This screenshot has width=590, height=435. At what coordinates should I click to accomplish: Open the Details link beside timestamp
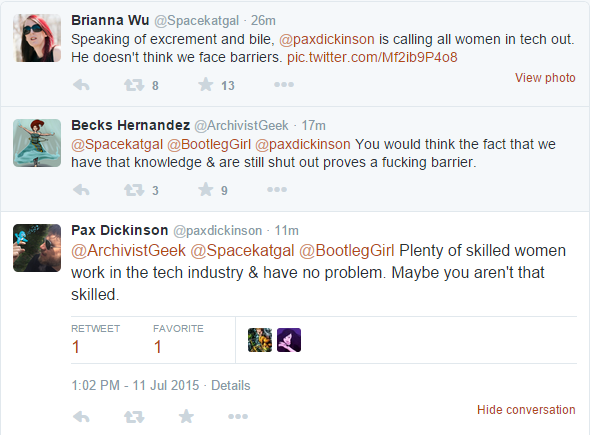231,385
